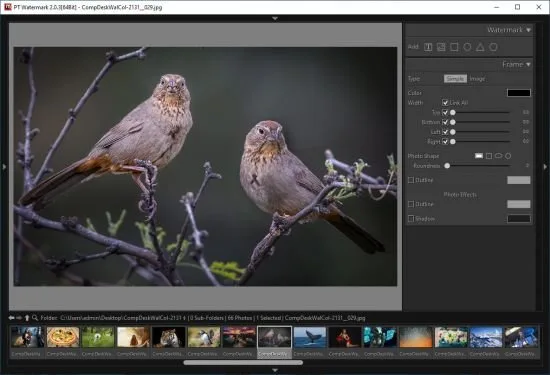Open the frame Color black swatch
This screenshot has width=550, height=375.
[x=519, y=93]
